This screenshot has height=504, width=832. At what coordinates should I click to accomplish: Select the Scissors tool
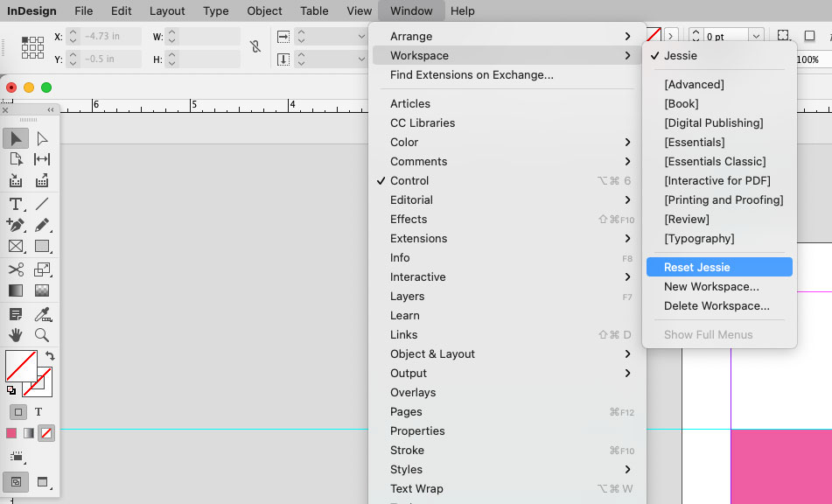tap(16, 269)
